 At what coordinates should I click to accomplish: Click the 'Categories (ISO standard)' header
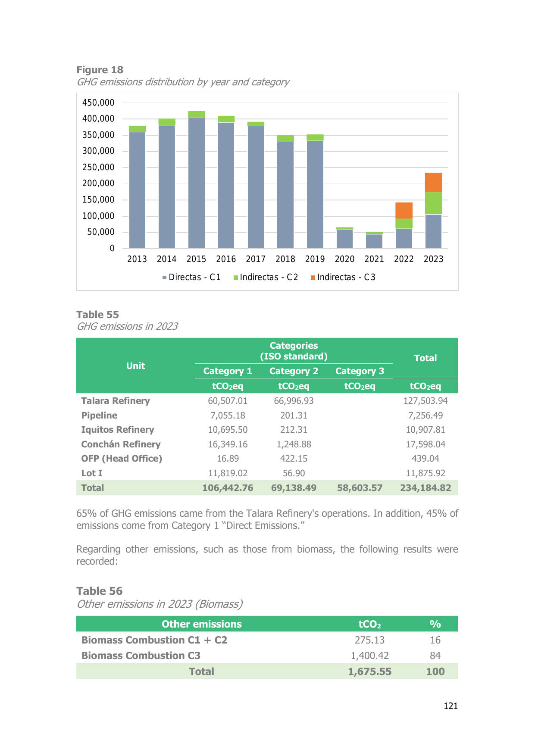pos(294,351)
